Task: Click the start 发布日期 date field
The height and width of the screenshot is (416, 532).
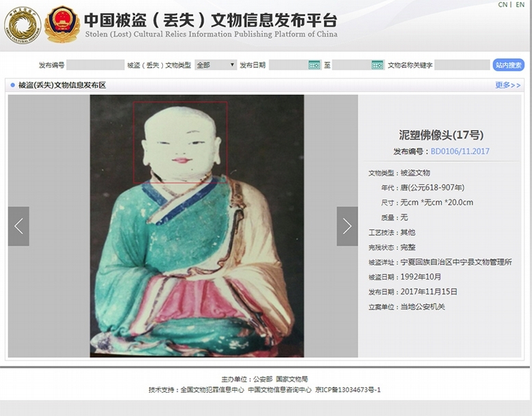Action: coord(288,65)
